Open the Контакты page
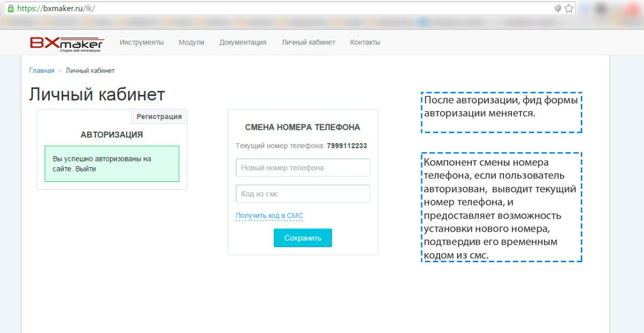 pyautogui.click(x=365, y=42)
